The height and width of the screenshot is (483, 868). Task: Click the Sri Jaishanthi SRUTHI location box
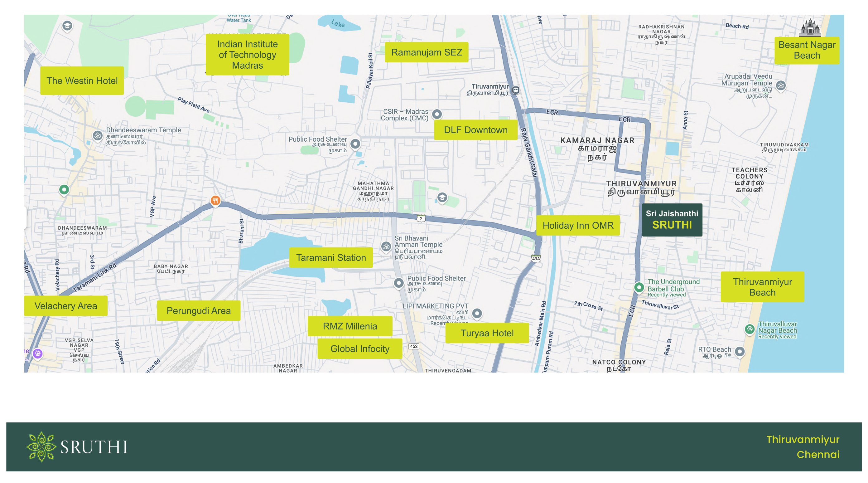click(x=672, y=220)
